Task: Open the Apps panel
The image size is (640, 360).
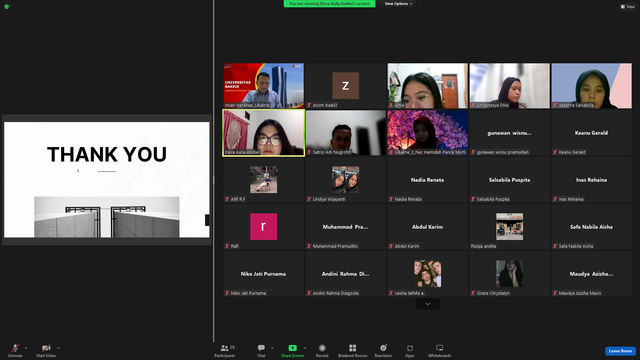Action: (x=410, y=350)
